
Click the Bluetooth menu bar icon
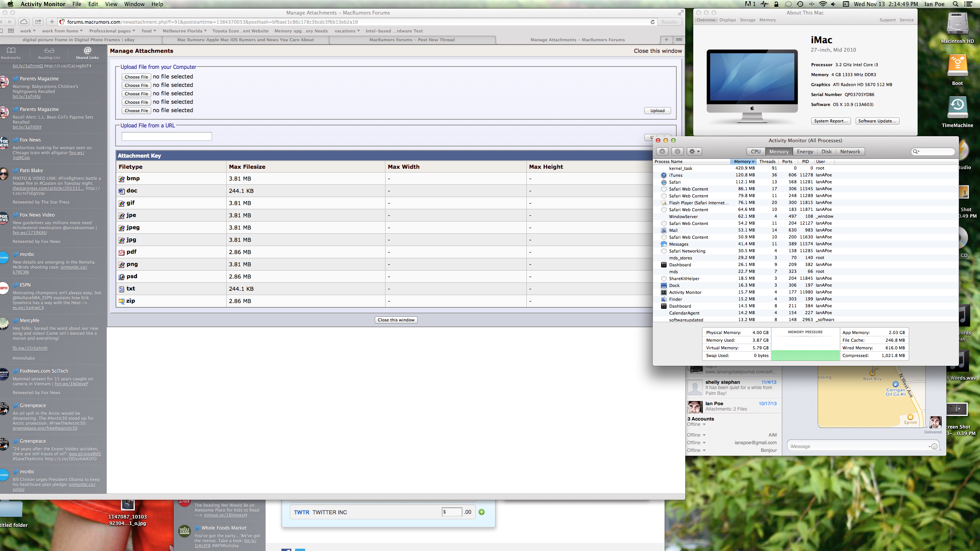pos(811,4)
